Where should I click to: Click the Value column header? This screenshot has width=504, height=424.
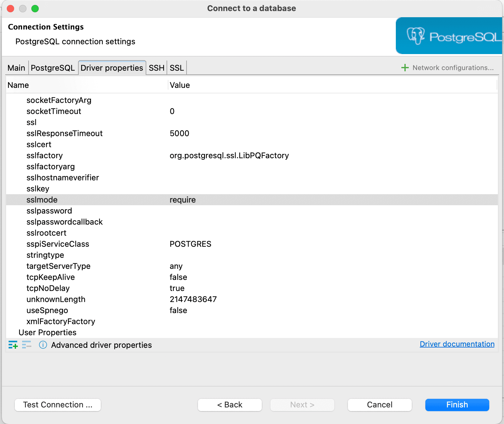pyautogui.click(x=180, y=85)
